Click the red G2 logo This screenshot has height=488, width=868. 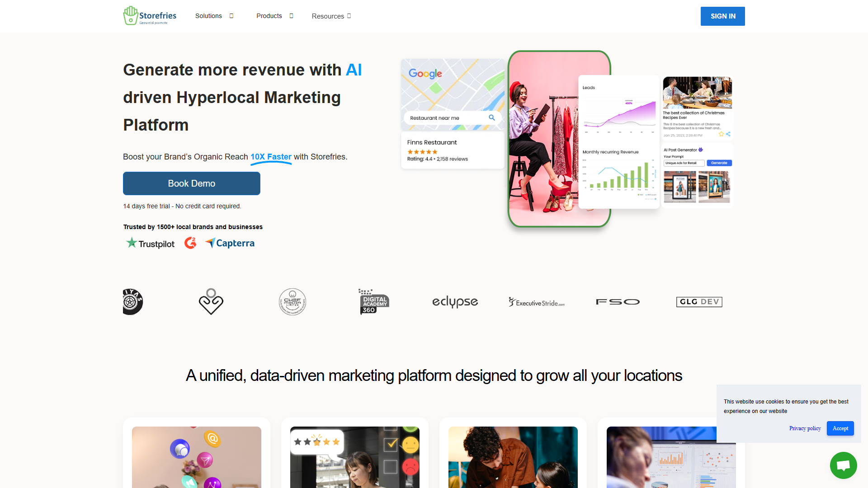[x=190, y=243]
